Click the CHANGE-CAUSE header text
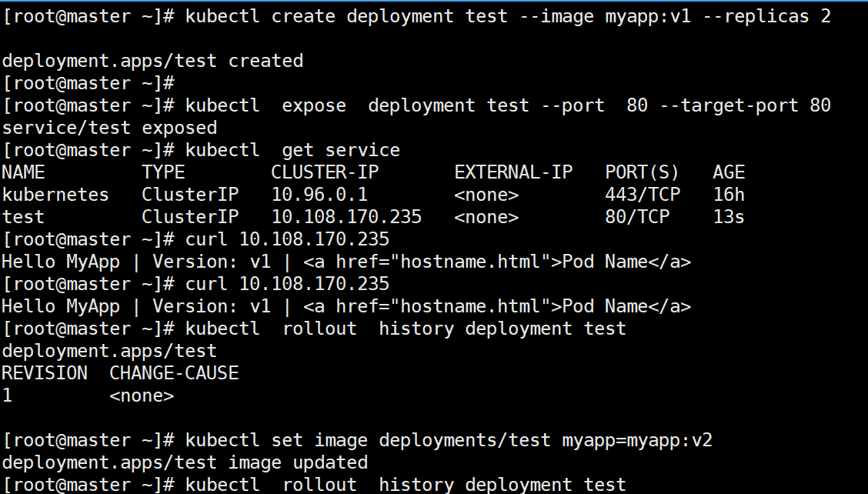This screenshot has width=868, height=494. pyautogui.click(x=174, y=373)
